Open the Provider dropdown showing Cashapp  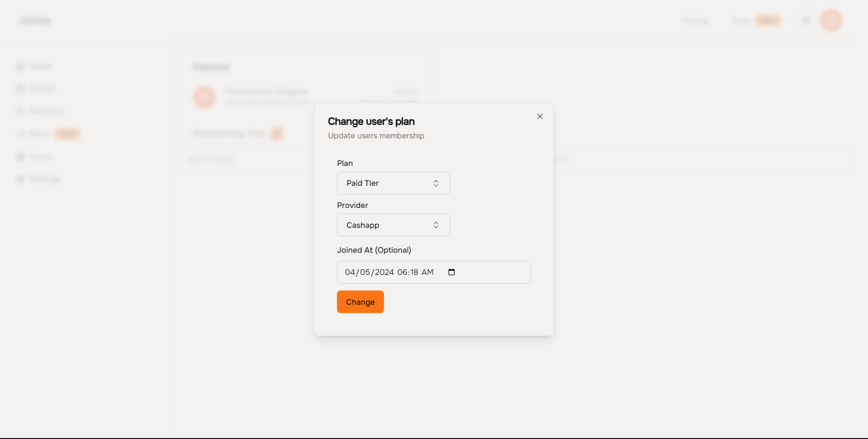[x=393, y=225]
